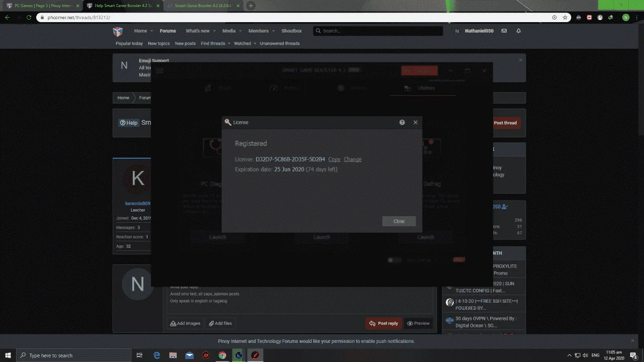Open Media menu in forum navigation
This screenshot has width=644, height=362.
click(229, 31)
